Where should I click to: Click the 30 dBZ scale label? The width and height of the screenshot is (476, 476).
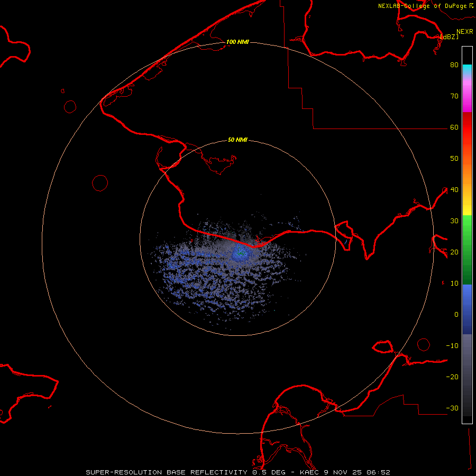pyautogui.click(x=454, y=221)
